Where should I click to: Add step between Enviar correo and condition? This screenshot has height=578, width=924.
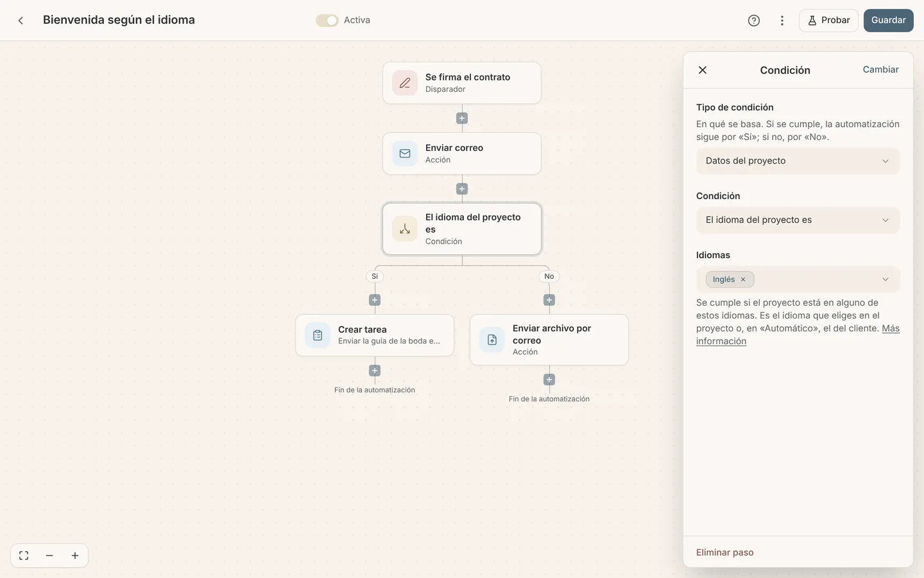tap(462, 189)
